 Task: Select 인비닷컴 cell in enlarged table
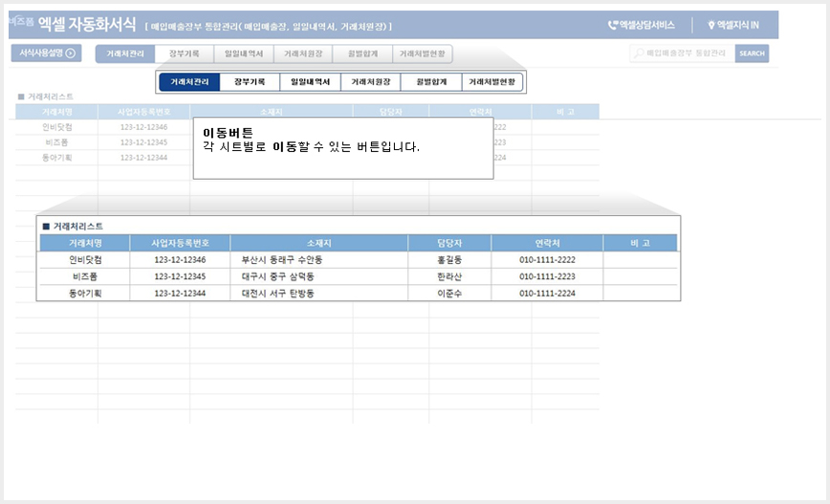coord(85,260)
